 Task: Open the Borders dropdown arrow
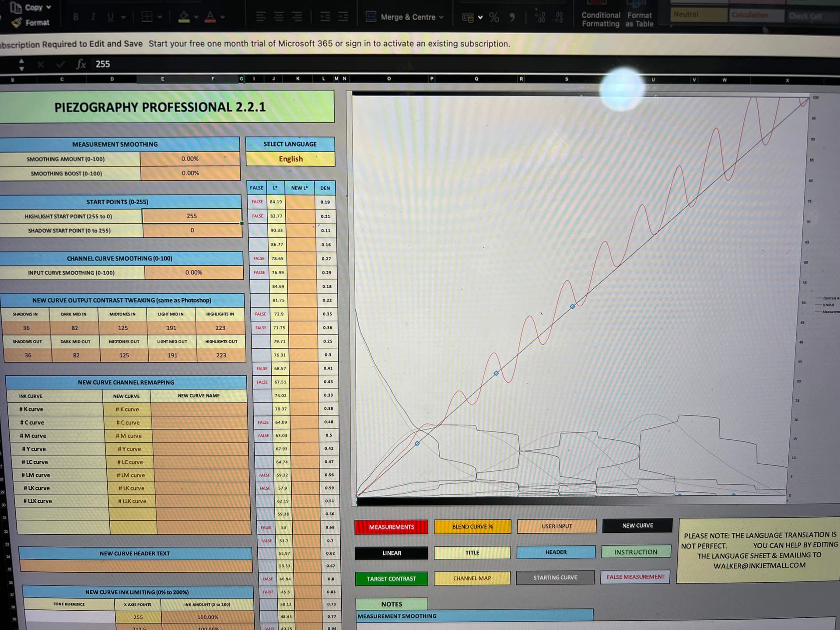(x=160, y=17)
